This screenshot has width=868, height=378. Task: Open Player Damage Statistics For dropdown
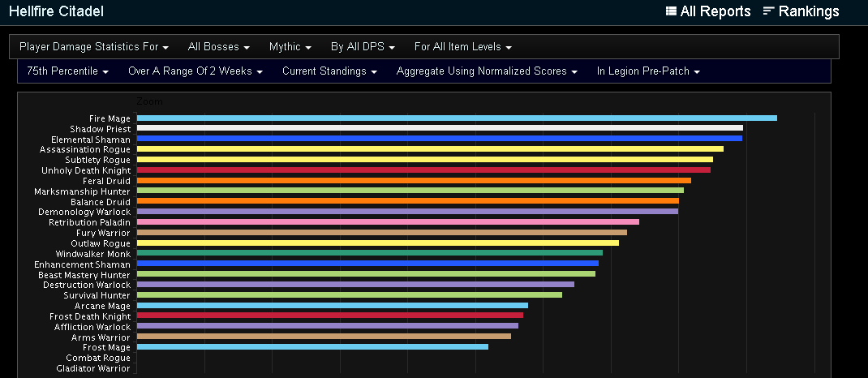pyautogui.click(x=94, y=47)
